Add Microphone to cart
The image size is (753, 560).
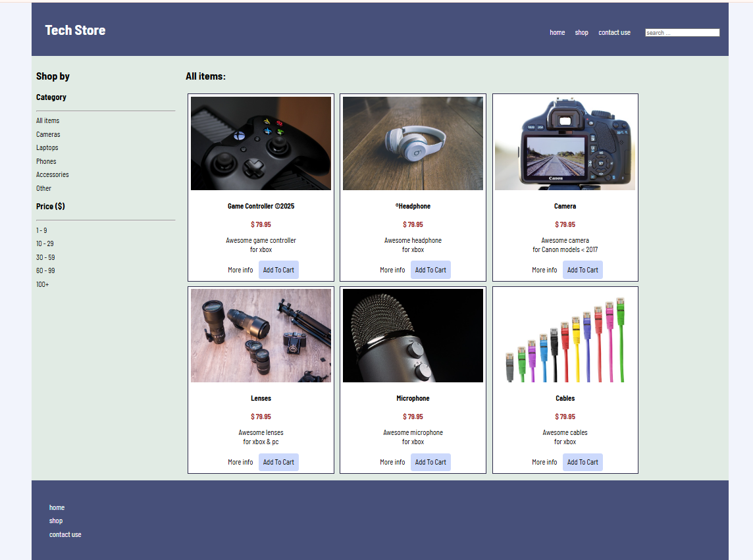(x=430, y=462)
